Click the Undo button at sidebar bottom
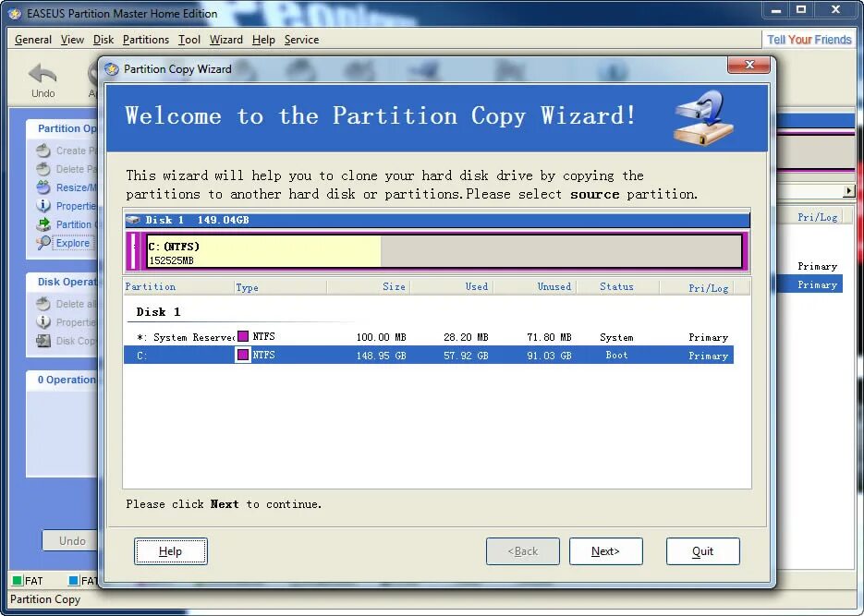The height and width of the screenshot is (616, 864). (72, 540)
